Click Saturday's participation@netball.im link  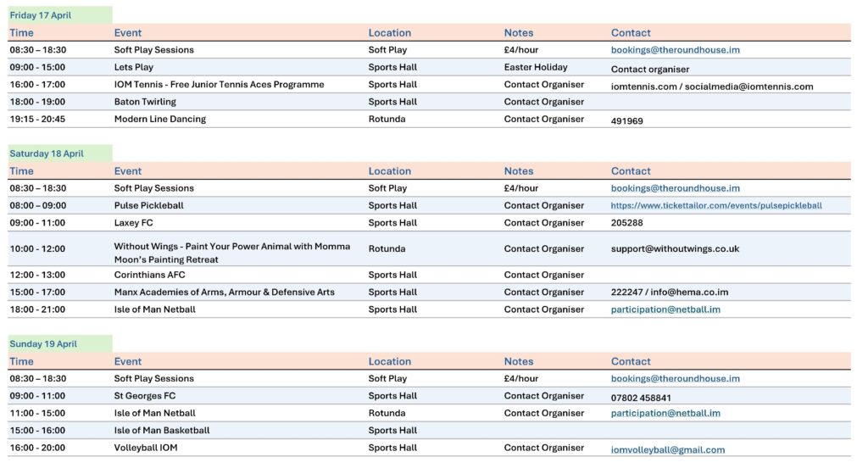665,309
